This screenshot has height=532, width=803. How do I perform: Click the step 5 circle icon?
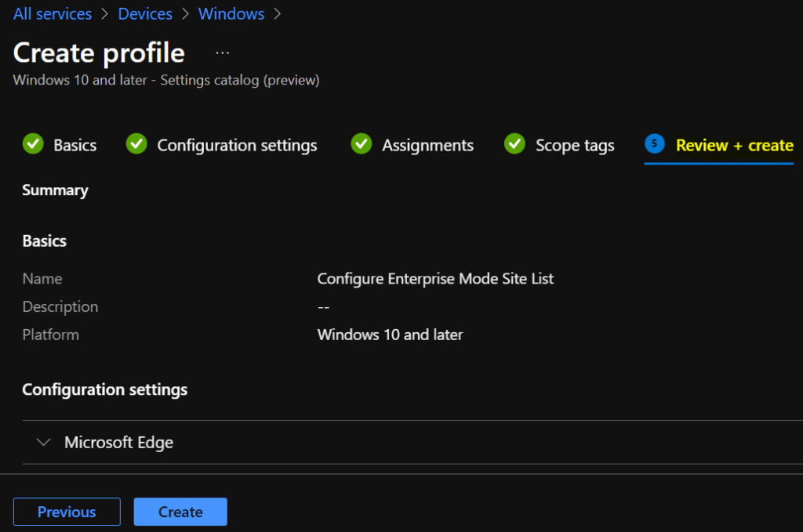(x=655, y=143)
